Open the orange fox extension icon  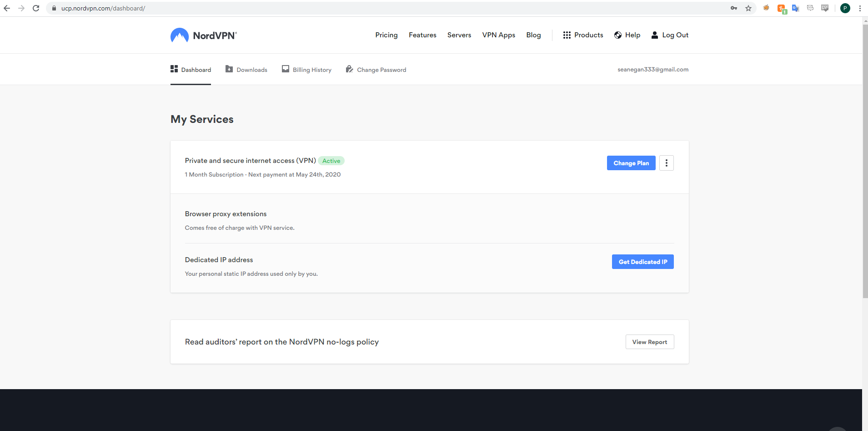(x=766, y=8)
